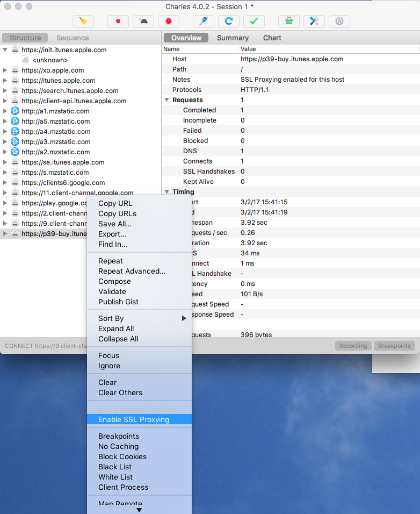The image size is (420, 514).
Task: Collapse the init.itunes.apple.com host node
Action: tap(5, 50)
